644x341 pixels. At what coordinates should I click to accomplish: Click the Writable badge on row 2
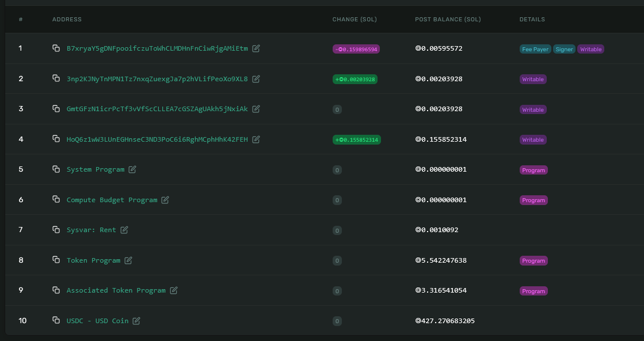tap(533, 79)
